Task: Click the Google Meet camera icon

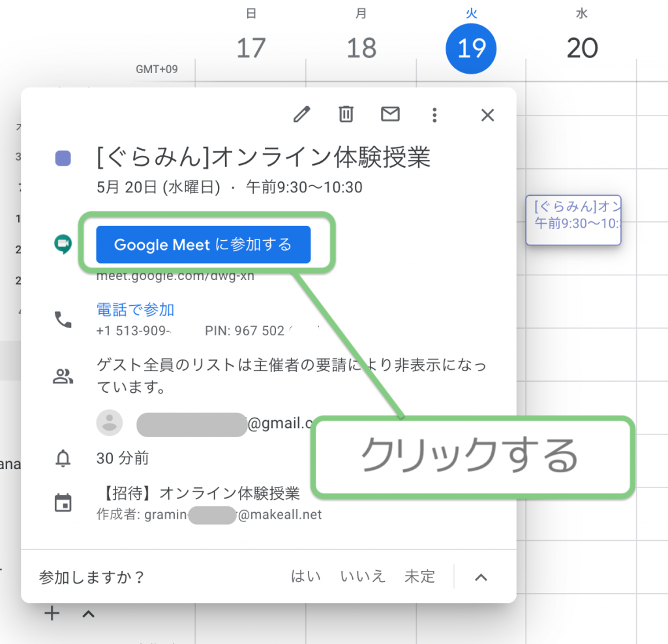Action: click(63, 244)
